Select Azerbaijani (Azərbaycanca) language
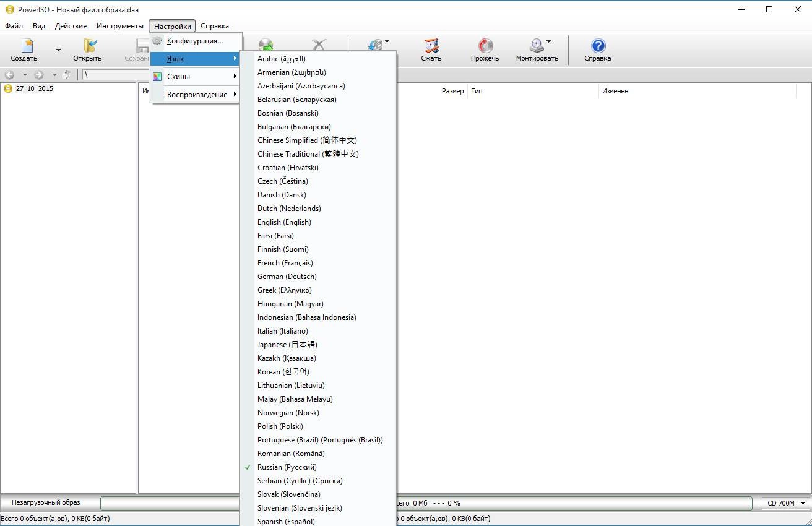Image resolution: width=812 pixels, height=526 pixels. 317,86
